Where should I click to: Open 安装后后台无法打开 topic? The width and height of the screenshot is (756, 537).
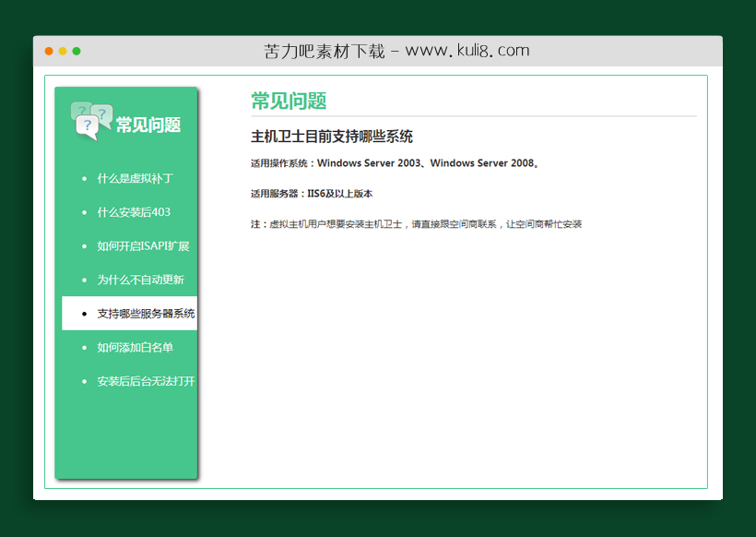click(x=146, y=381)
